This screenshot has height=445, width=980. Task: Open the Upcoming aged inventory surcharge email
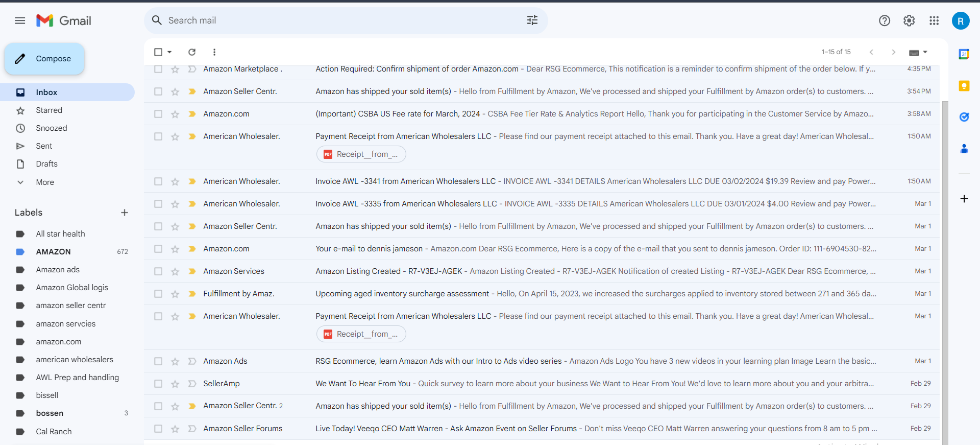542,294
